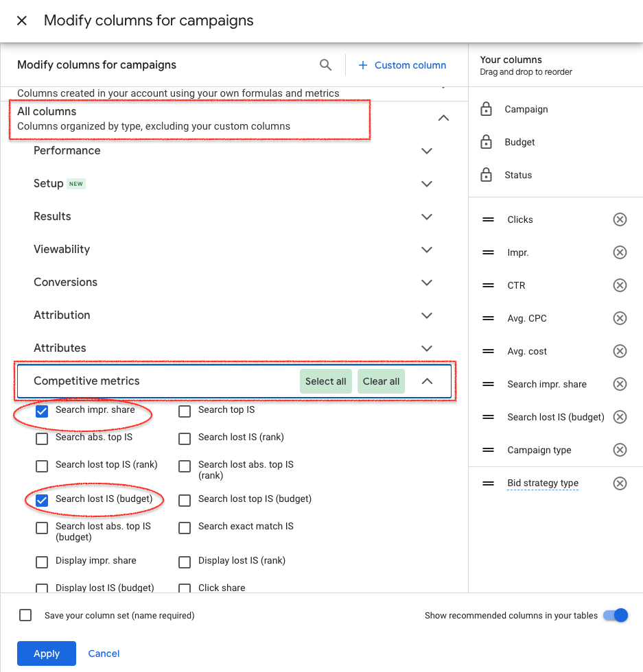Viewport: 643px width, 672px height.
Task: Uncheck Search impr. share checkbox
Action: pos(42,411)
